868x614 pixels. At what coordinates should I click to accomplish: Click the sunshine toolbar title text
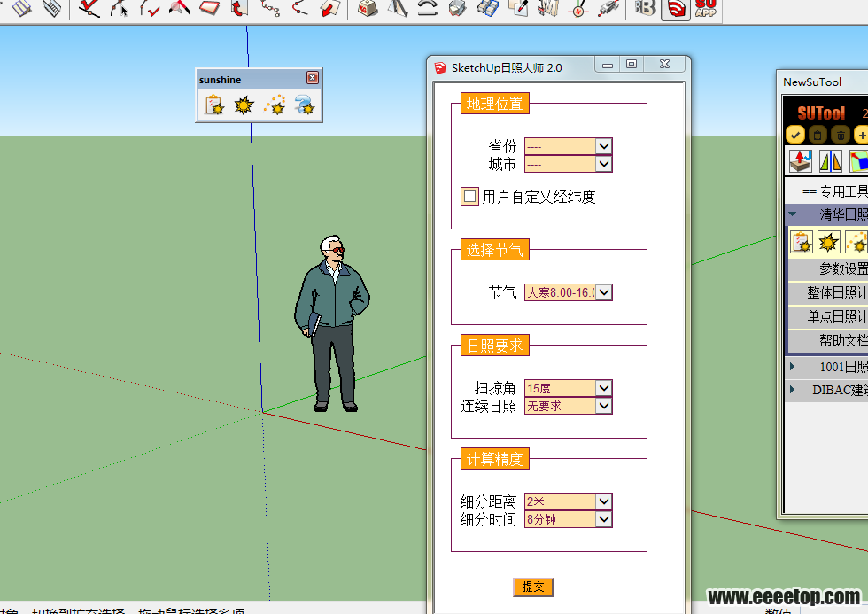point(220,80)
